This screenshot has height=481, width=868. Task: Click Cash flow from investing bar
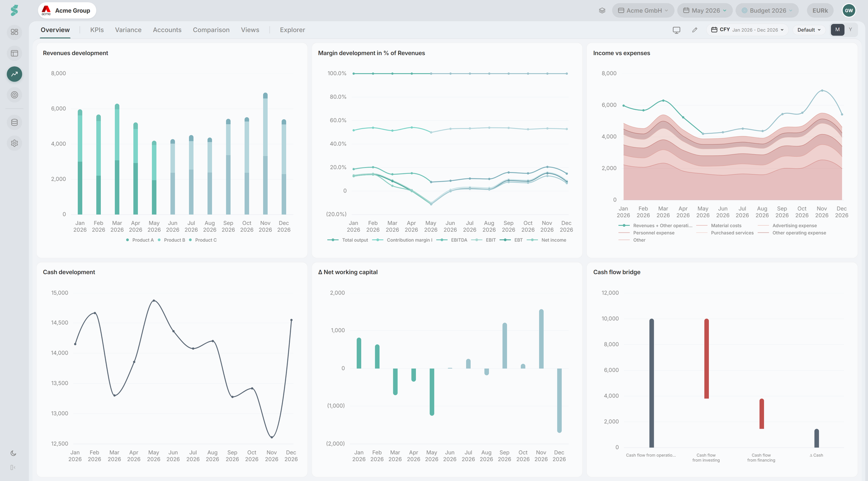pyautogui.click(x=707, y=359)
